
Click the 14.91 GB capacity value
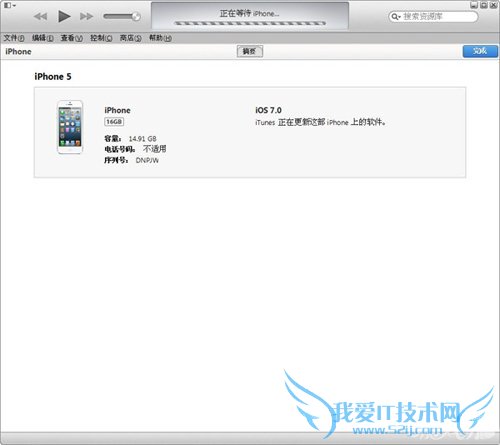click(142, 139)
